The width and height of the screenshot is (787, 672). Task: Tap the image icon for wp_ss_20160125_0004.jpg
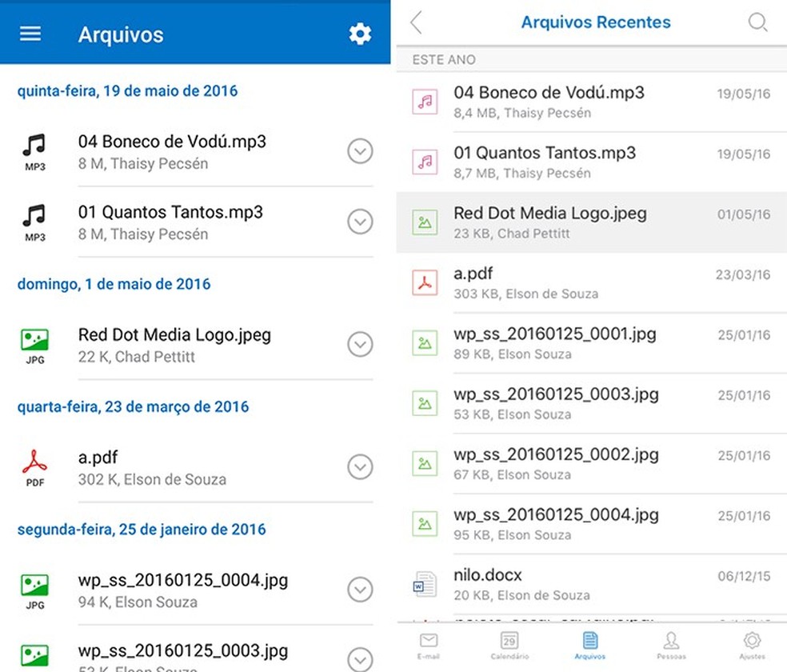tap(424, 523)
